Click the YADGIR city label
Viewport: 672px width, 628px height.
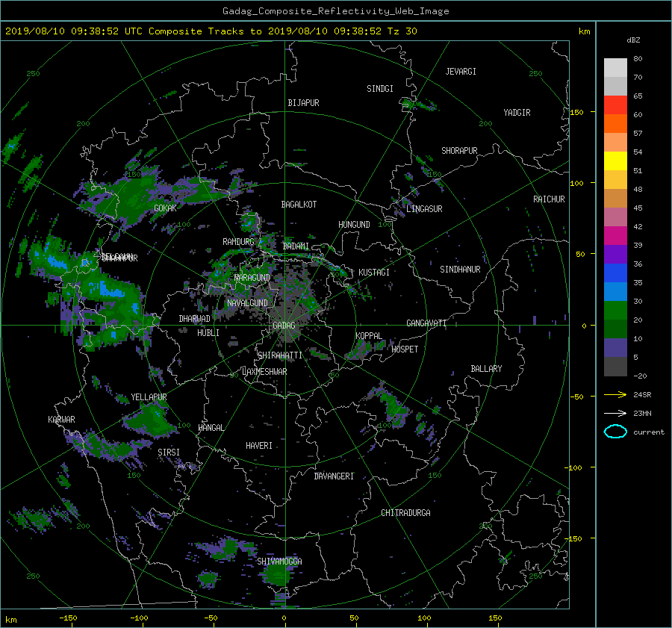[517, 112]
